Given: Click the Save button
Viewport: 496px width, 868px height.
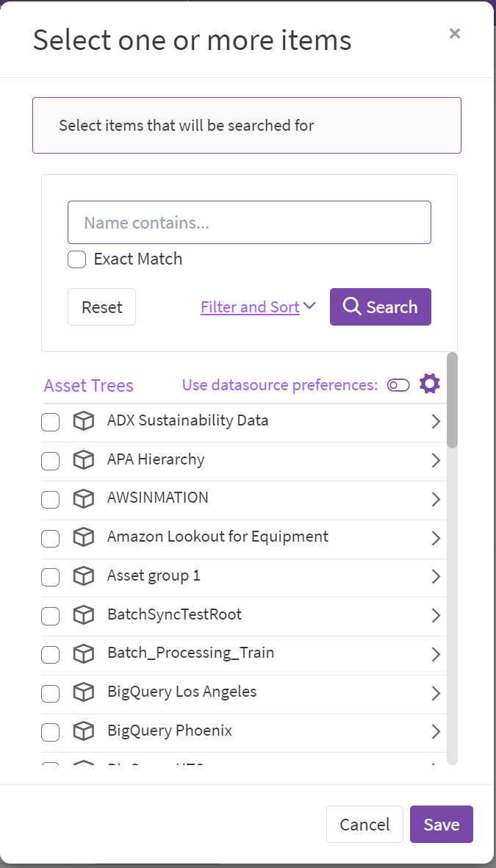Looking at the screenshot, I should pyautogui.click(x=441, y=825).
